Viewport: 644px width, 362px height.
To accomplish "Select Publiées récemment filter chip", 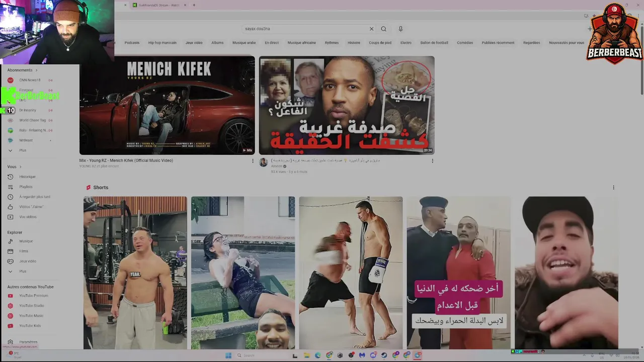I will pos(498,43).
